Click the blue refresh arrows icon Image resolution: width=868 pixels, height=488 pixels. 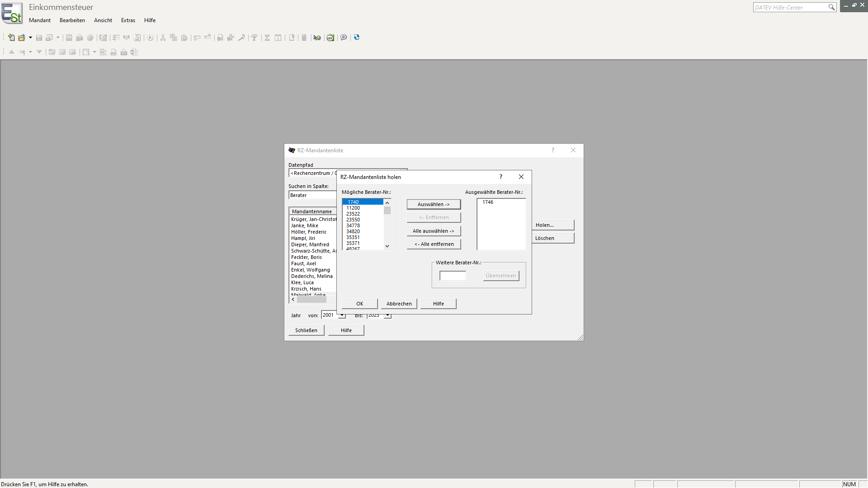pyautogui.click(x=357, y=38)
